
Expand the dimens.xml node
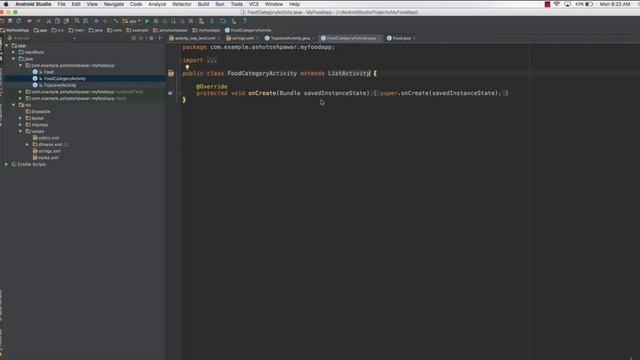tap(27, 144)
